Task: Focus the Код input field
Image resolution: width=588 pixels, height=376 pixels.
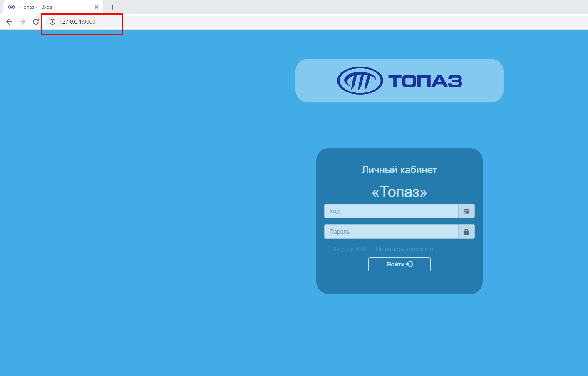Action: [391, 211]
